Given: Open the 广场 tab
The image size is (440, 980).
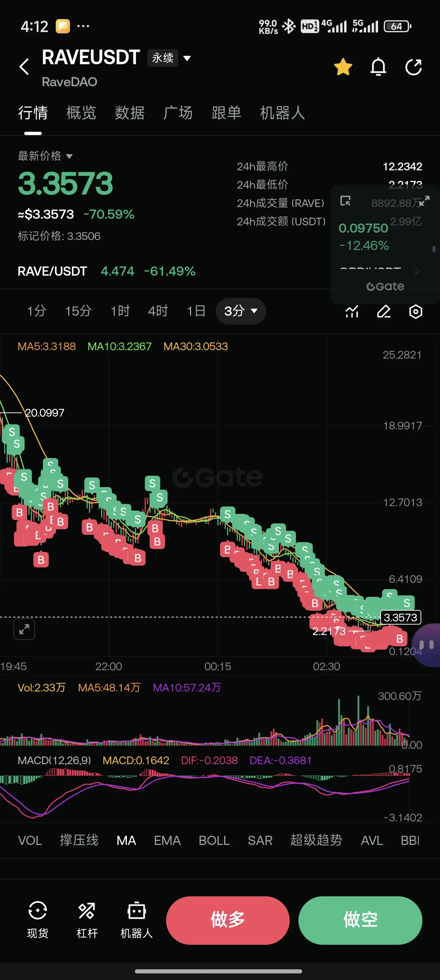Looking at the screenshot, I should (178, 113).
